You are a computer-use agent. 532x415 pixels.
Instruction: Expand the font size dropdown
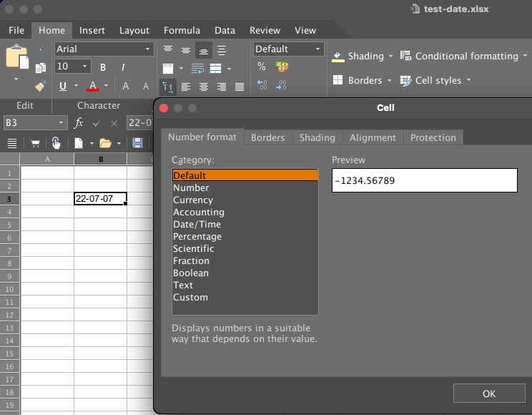(x=86, y=67)
